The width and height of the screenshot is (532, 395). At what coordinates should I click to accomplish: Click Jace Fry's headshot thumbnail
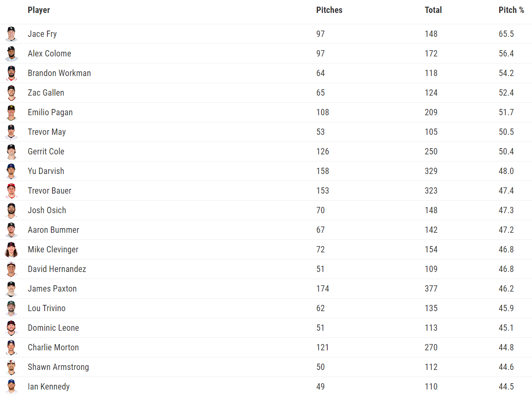pos(11,34)
